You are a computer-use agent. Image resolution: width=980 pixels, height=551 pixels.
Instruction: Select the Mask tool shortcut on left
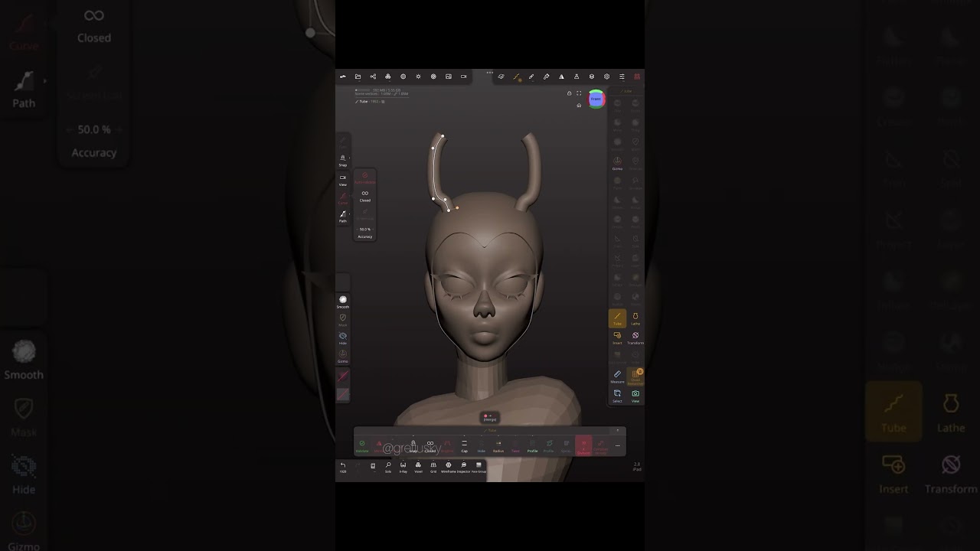pyautogui.click(x=343, y=320)
